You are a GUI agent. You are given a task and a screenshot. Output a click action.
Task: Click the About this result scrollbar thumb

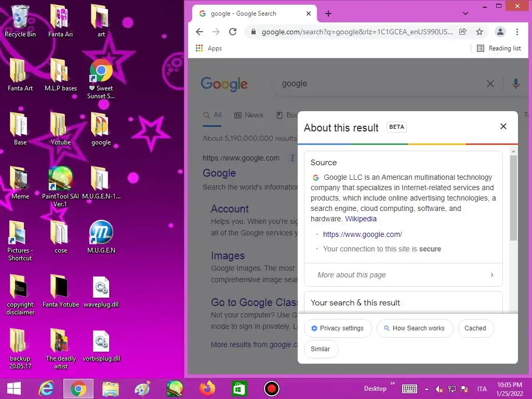tap(513, 198)
